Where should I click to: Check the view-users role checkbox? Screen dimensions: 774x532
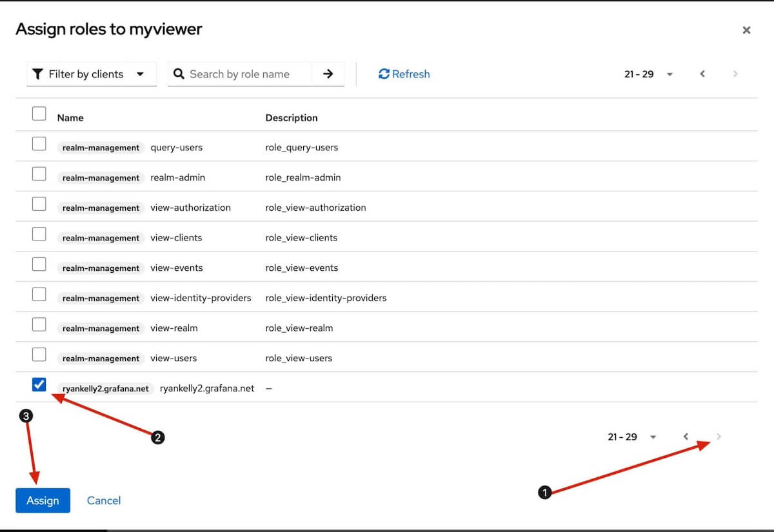click(39, 355)
